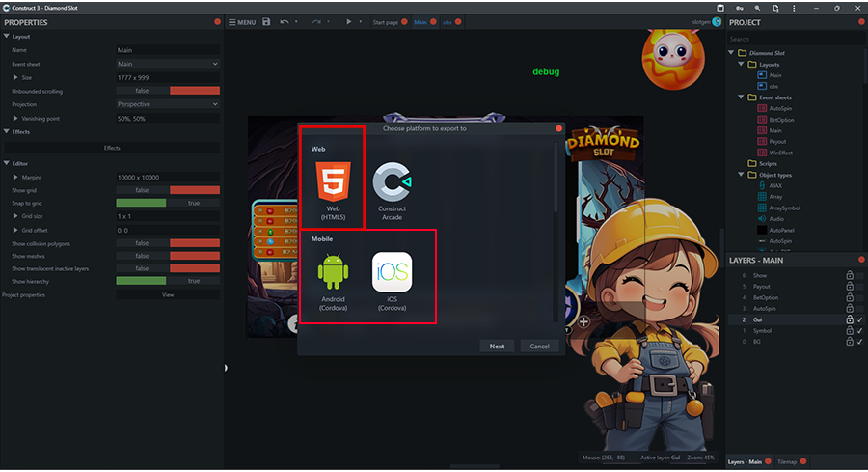Pick iOS (Cordova) export option
This screenshot has height=472, width=868.
(x=392, y=282)
